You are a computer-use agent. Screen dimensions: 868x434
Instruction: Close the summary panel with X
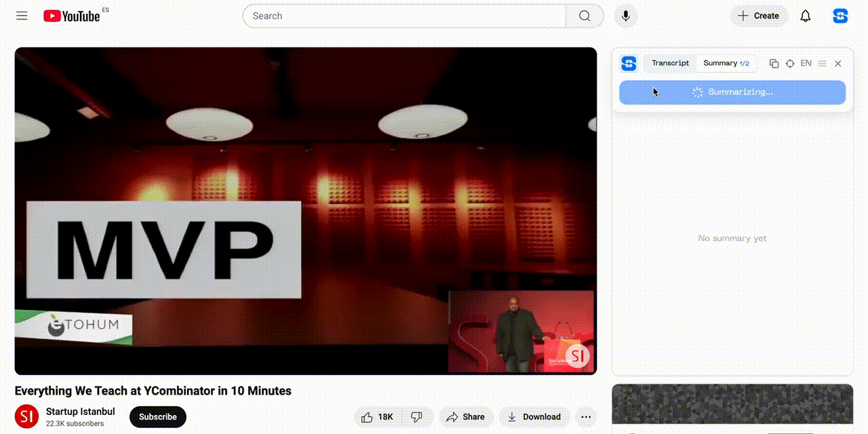click(838, 63)
